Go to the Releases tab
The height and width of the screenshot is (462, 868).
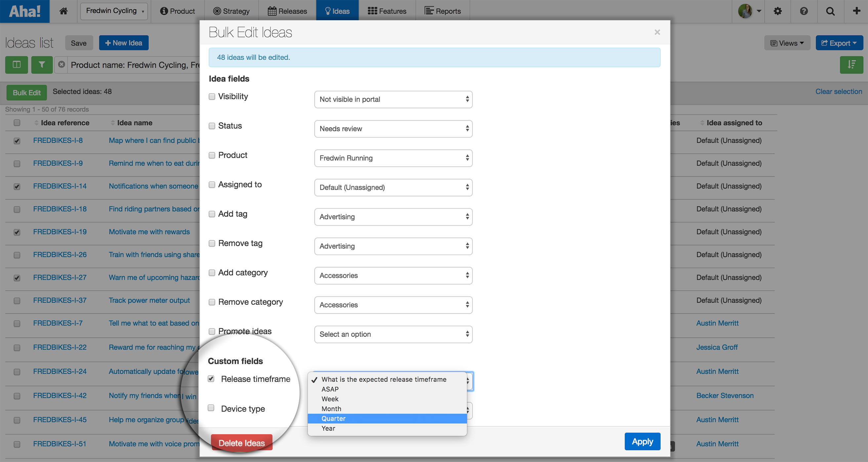pos(287,11)
